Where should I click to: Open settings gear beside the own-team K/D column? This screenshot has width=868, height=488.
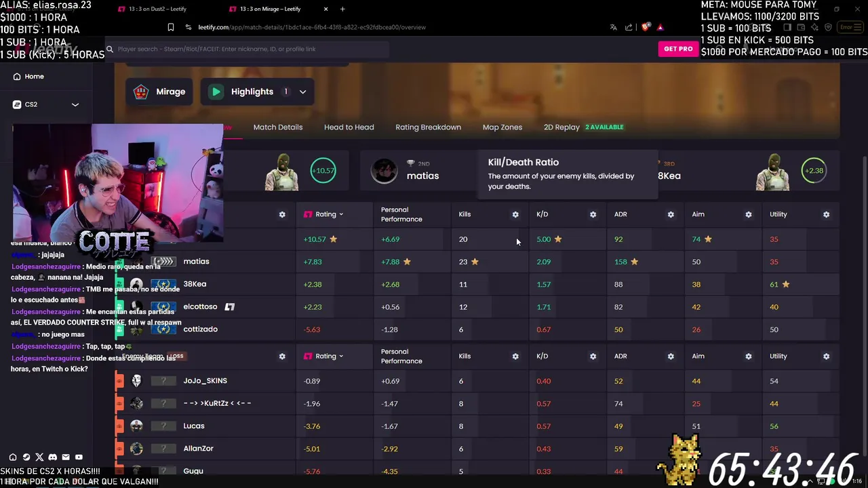pos(593,215)
